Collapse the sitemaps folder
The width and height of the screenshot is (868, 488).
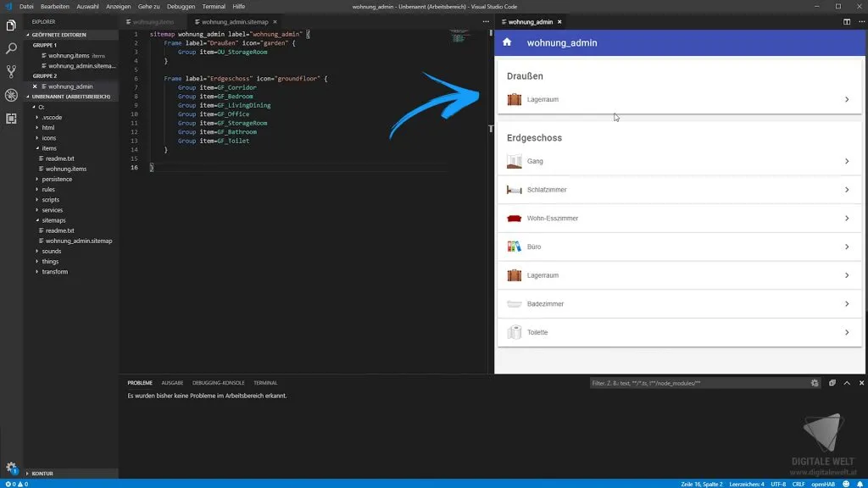[x=53, y=220]
